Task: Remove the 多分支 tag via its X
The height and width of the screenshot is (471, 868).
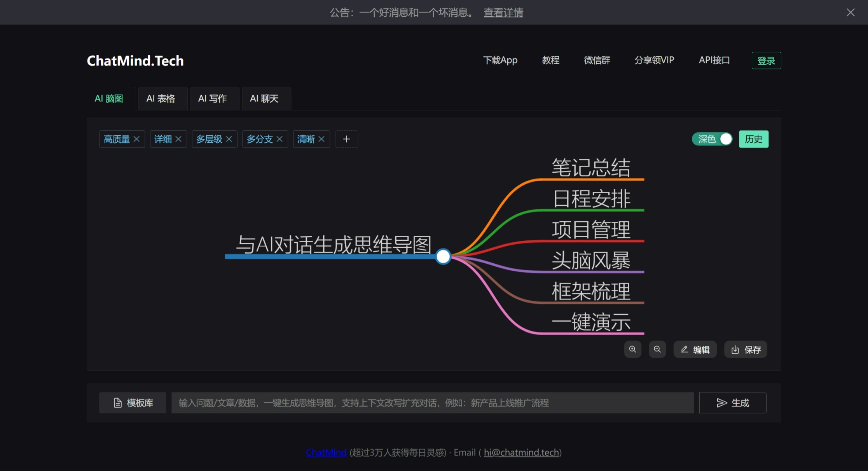Action: point(279,139)
